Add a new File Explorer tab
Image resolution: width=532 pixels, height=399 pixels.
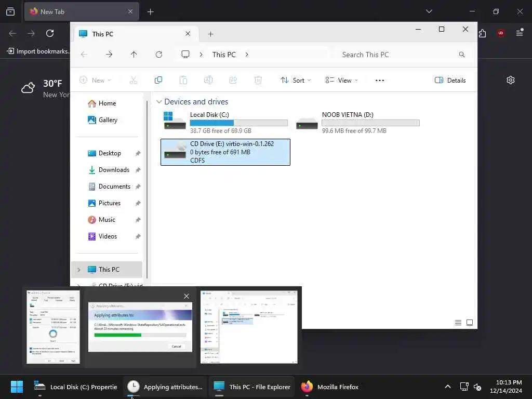(211, 34)
